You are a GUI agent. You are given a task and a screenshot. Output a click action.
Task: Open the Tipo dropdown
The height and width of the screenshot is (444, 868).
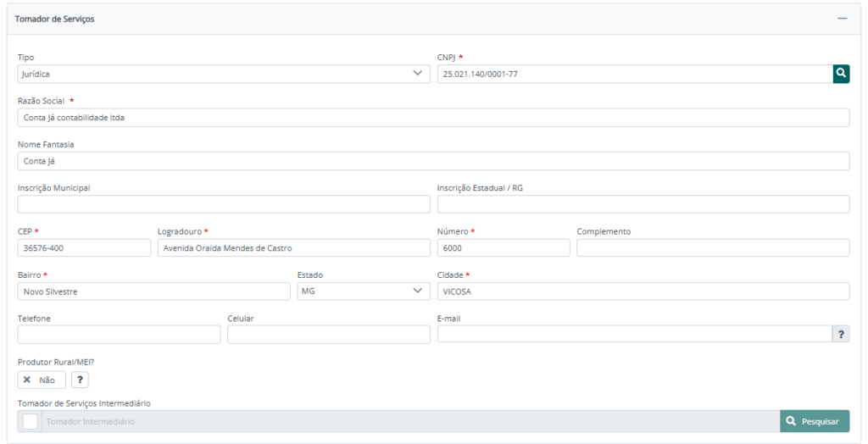click(x=224, y=74)
